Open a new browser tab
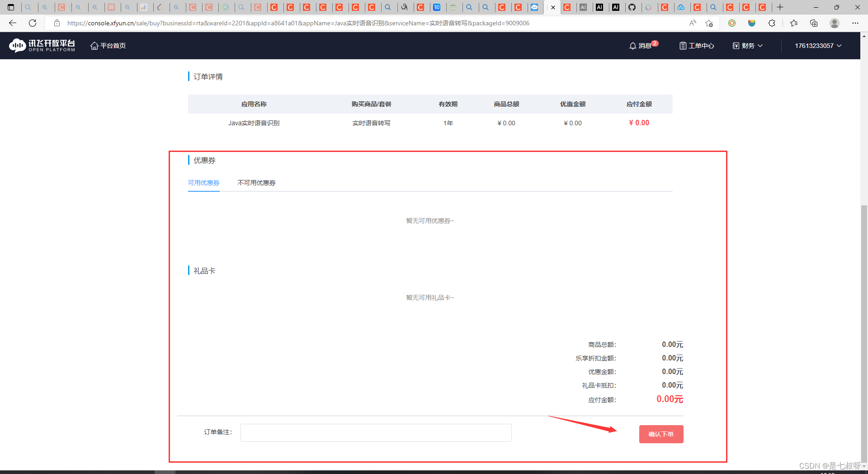 (780, 7)
